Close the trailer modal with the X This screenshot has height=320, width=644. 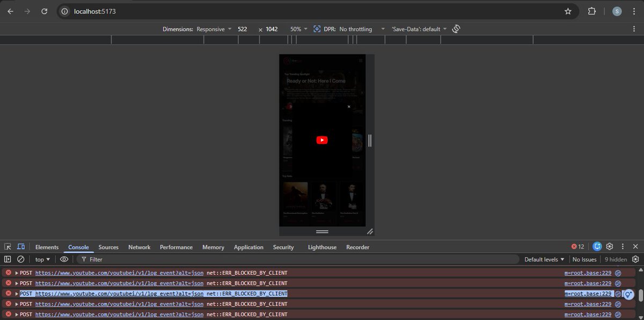pos(349,107)
